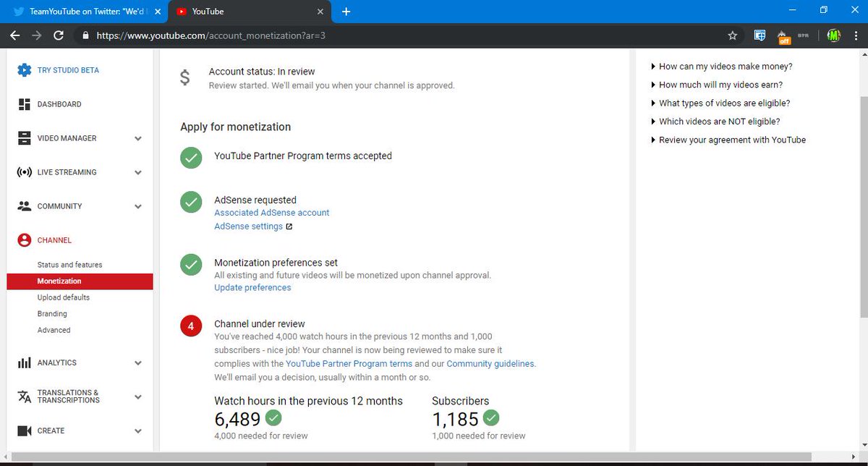Click the red step 4 circle
Image resolution: width=868 pixels, height=466 pixels.
click(x=191, y=326)
